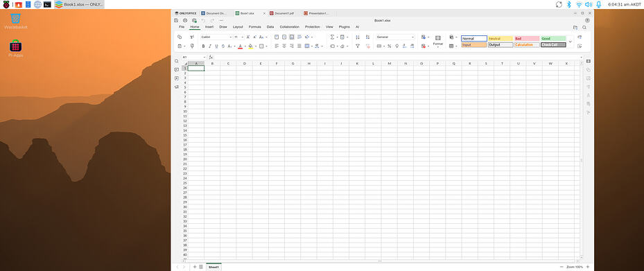
Task: Click the Sort ascending icon
Action: [x=358, y=37]
